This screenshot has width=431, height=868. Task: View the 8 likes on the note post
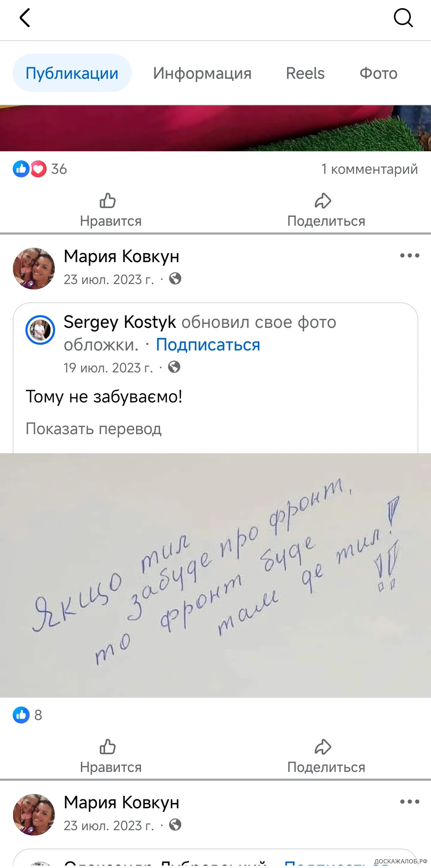pos(28,715)
